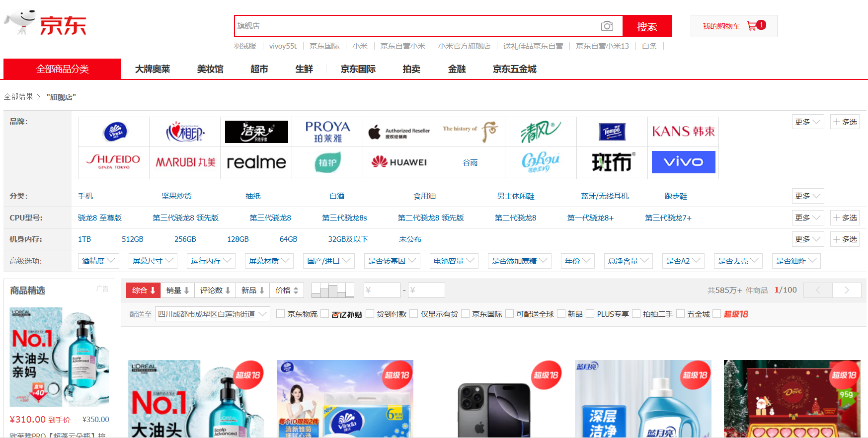Go to 京东五金城 nav item
The image size is (868, 438).
[514, 69]
